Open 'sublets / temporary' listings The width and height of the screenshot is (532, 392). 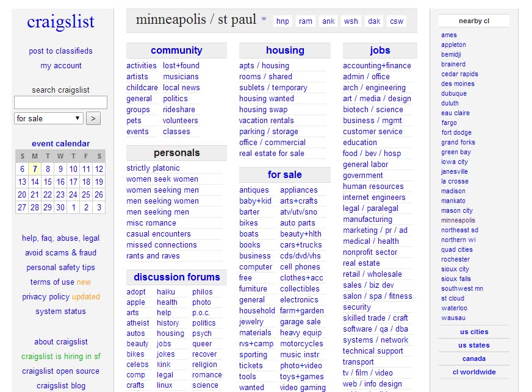273,88
